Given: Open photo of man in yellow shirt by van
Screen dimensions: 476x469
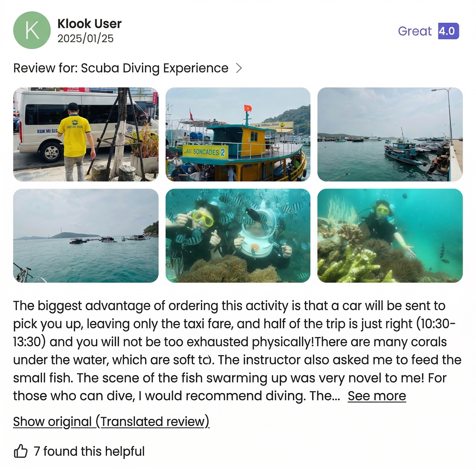Looking at the screenshot, I should point(86,134).
